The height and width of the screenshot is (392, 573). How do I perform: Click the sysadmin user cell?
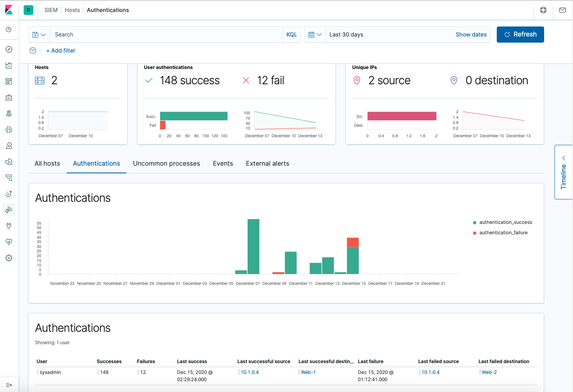click(50, 372)
